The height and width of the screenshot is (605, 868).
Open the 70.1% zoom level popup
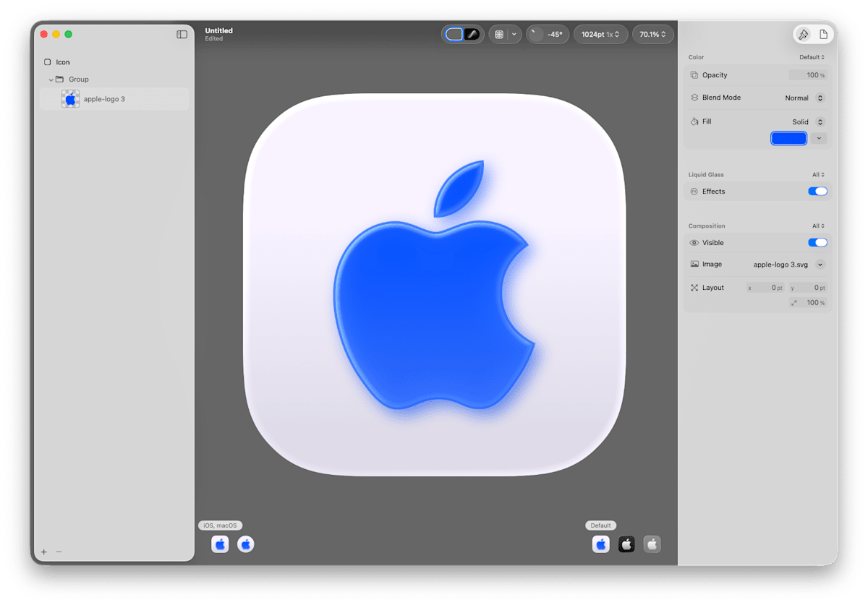point(652,34)
